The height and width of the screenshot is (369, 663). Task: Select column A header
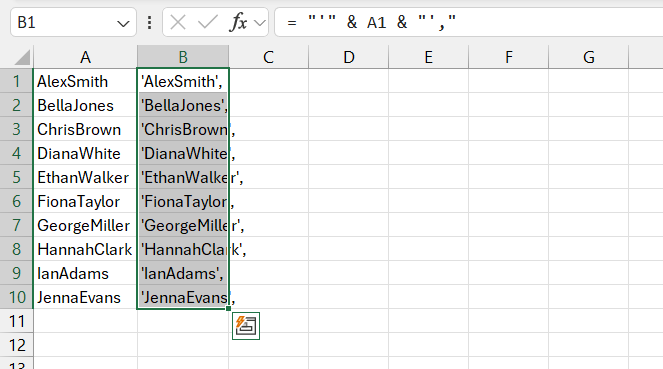pos(85,57)
